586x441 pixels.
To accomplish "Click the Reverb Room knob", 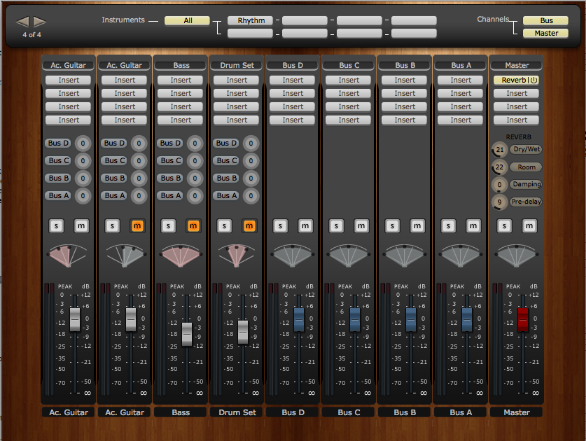I will coord(499,167).
